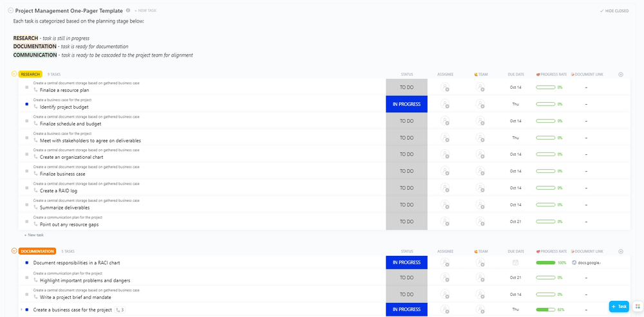
Task: Open the TO DO status of Highlight important problems
Action: pos(406,278)
